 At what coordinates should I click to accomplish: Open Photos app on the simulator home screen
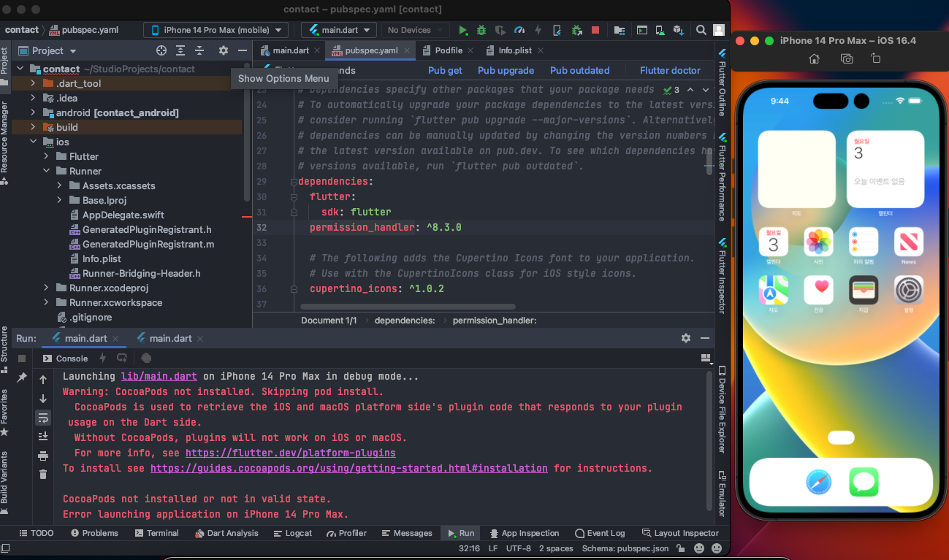pyautogui.click(x=818, y=242)
